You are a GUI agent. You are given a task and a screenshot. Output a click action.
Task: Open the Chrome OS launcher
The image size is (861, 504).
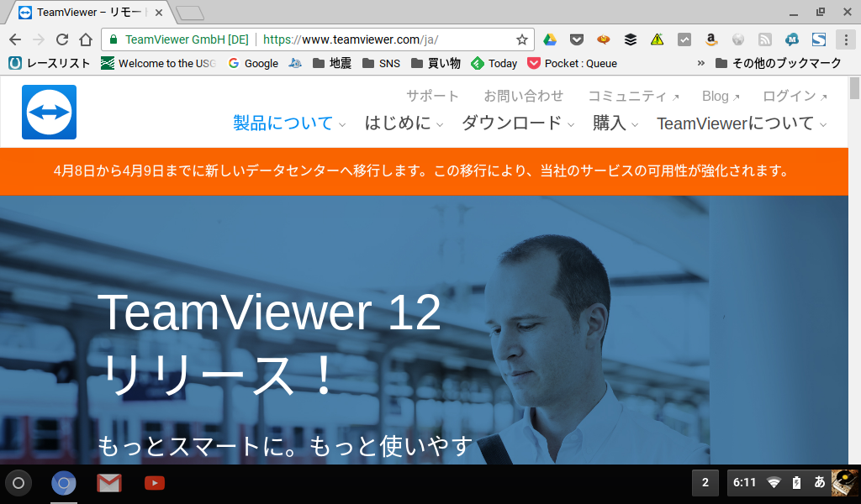click(x=18, y=483)
